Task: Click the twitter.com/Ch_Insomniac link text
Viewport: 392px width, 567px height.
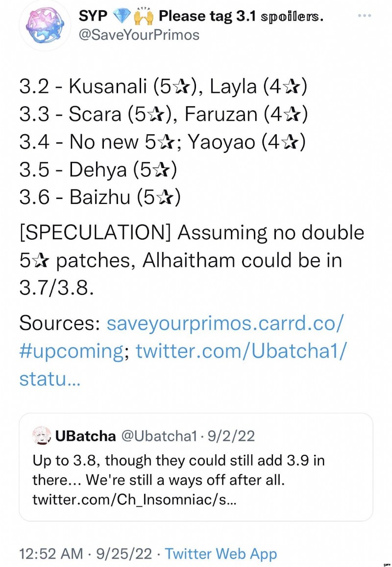Action: pyautogui.click(x=135, y=500)
